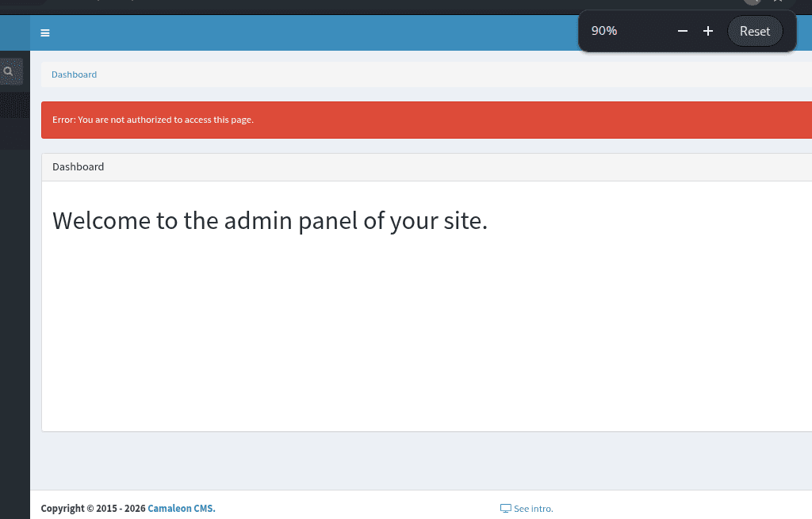This screenshot has height=519, width=812.
Task: Click the 90% zoom percentage label
Action: 604,31
